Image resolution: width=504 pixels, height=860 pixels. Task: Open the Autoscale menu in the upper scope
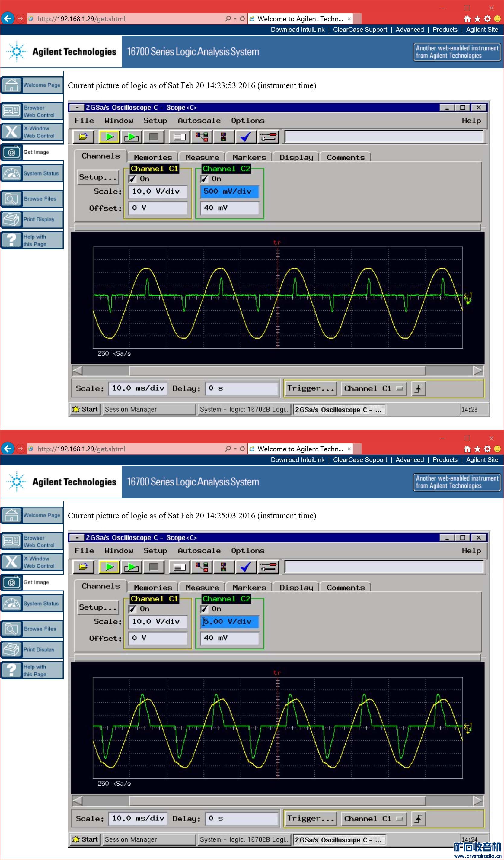tap(199, 121)
